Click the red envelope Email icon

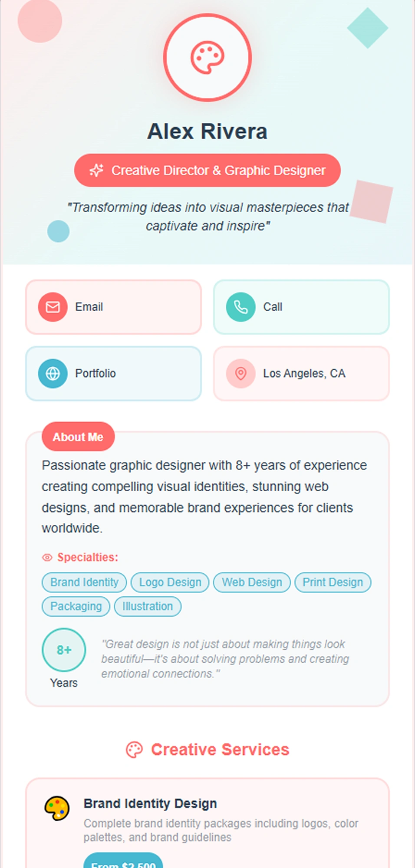tap(53, 307)
